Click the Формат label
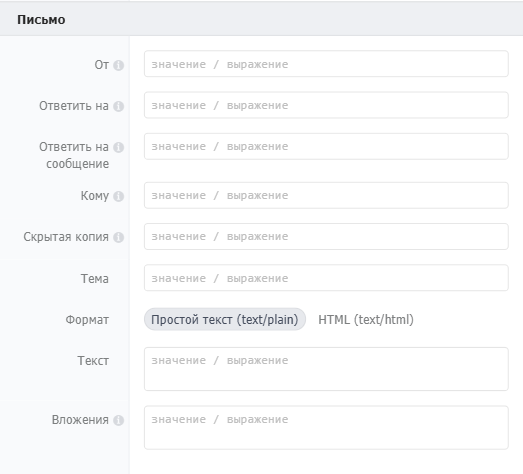Viewport: 523px width, 474px height. [x=87, y=320]
